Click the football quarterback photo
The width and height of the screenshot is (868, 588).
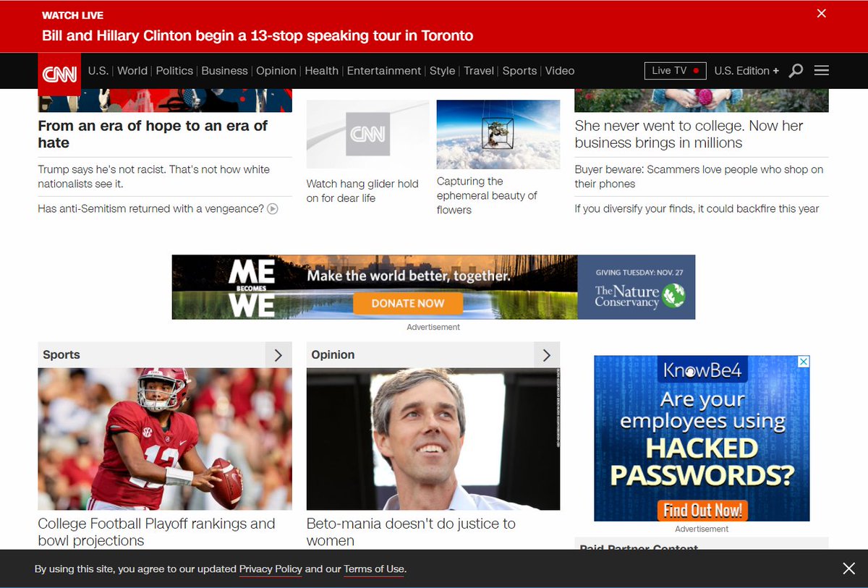165,439
